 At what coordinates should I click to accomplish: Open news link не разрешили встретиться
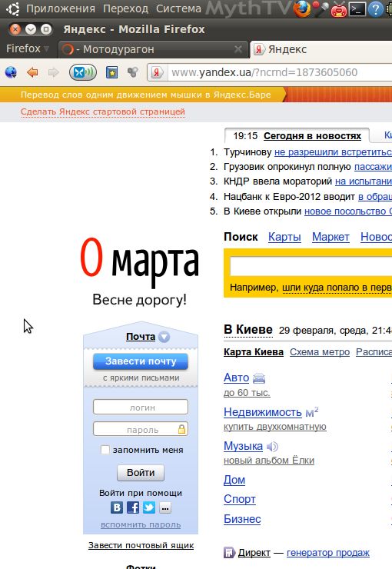333,152
